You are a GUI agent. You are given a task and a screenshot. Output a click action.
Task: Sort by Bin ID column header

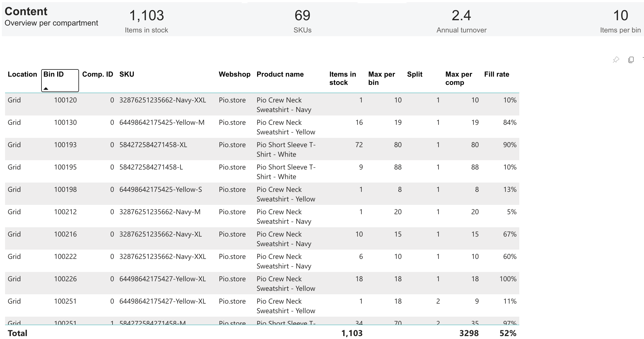point(54,74)
